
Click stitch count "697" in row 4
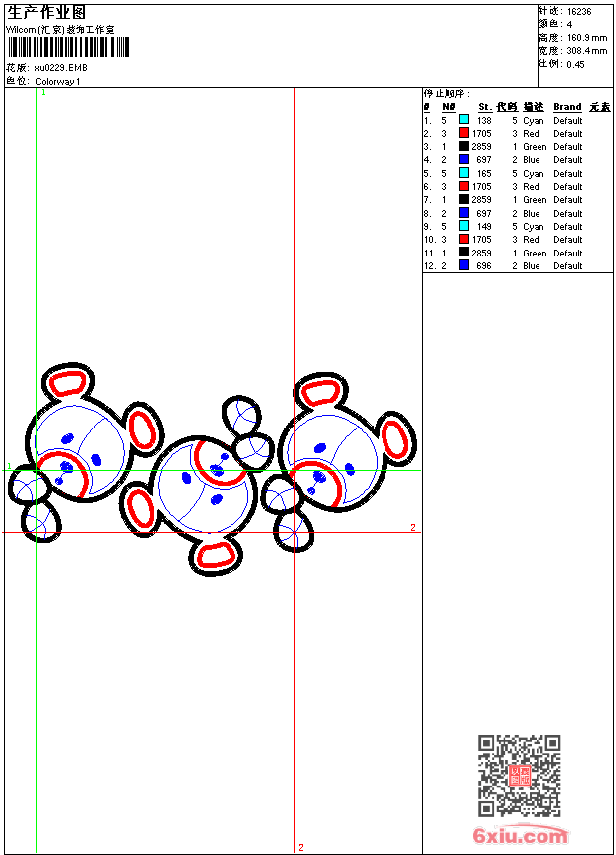click(484, 160)
